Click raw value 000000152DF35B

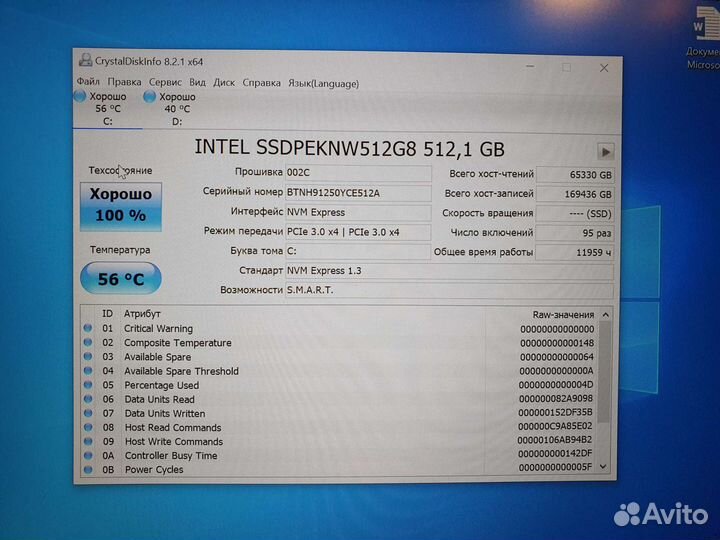(x=555, y=412)
